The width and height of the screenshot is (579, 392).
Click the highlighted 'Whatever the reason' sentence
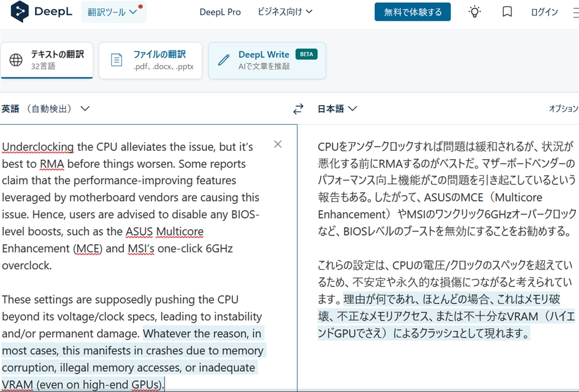133,359
